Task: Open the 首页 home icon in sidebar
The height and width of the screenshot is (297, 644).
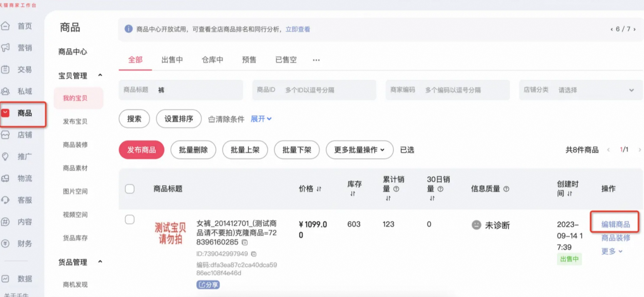Action: coord(5,26)
